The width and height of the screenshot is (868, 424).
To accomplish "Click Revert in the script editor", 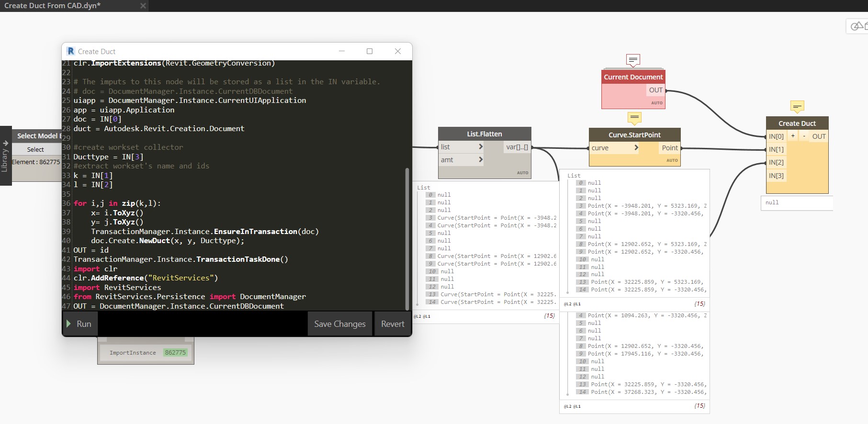I will [393, 324].
